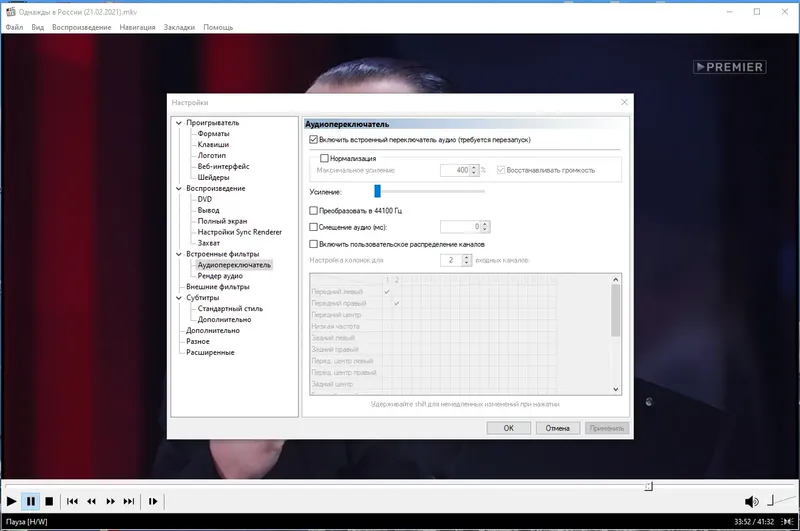Open the Воспроизведение menu in the menu bar
Image resolution: width=800 pixels, height=531 pixels.
click(x=82, y=27)
